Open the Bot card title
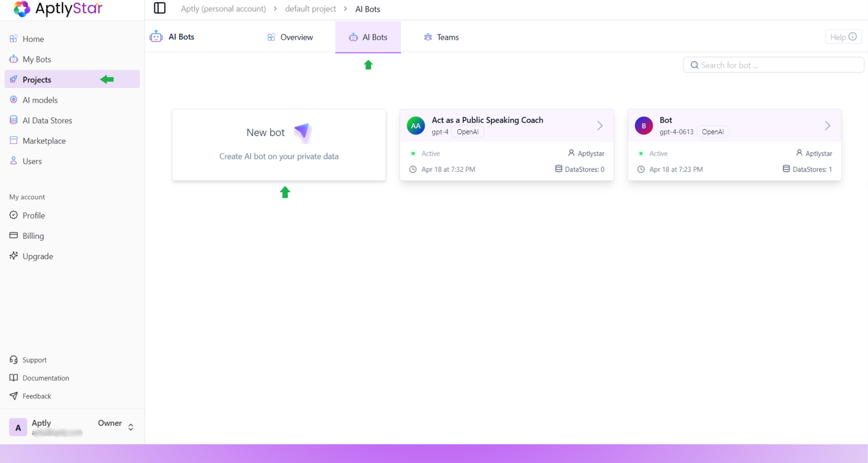Screen dimensions: 868x463 [x=665, y=120]
